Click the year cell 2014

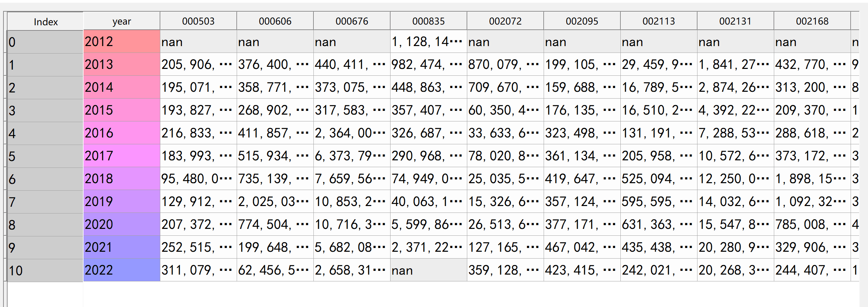pyautogui.click(x=122, y=87)
